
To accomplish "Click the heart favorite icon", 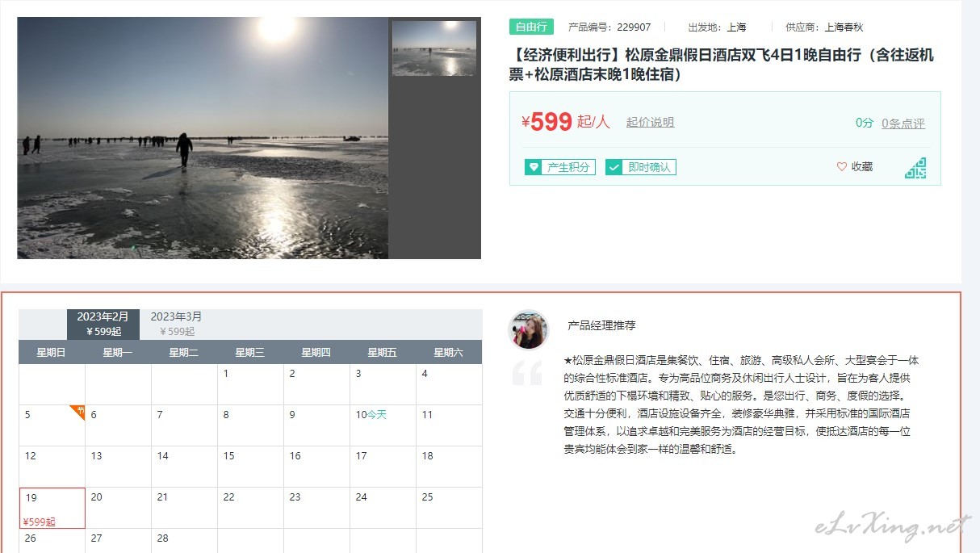I will pos(842,167).
